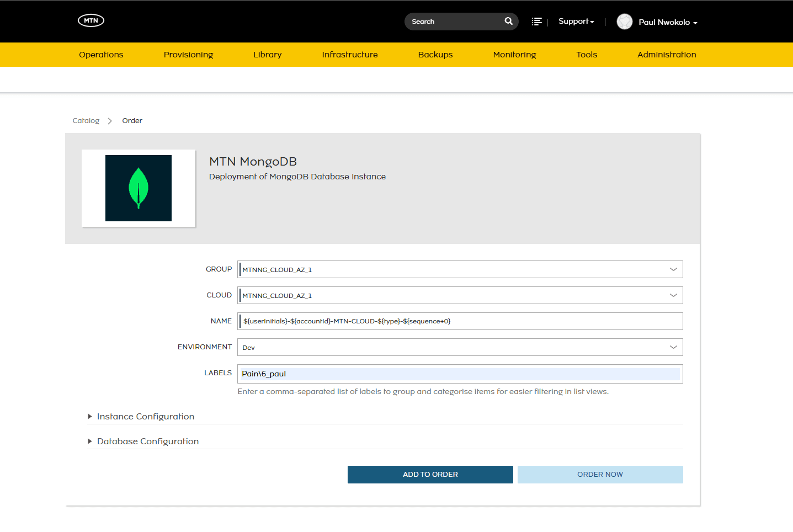Click the ADD TO ORDER button

[x=430, y=475]
